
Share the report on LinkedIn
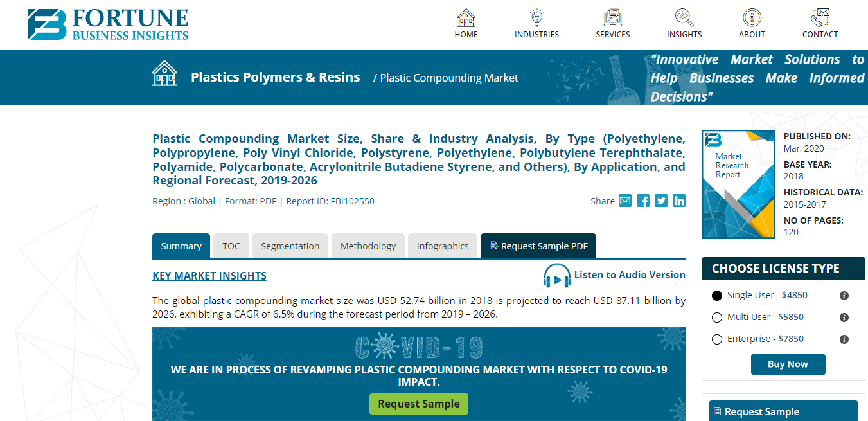(x=679, y=201)
